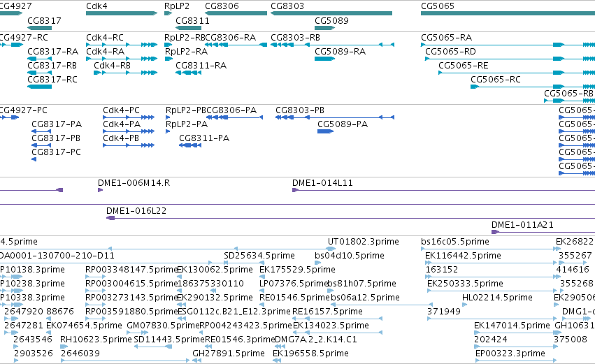
Task: Open EST entry 371949
Action: point(444,312)
